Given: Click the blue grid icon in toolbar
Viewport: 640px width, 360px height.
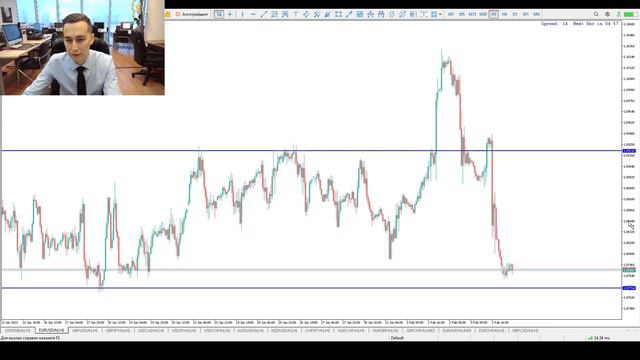Looking at the screenshot, I should tap(360, 14).
